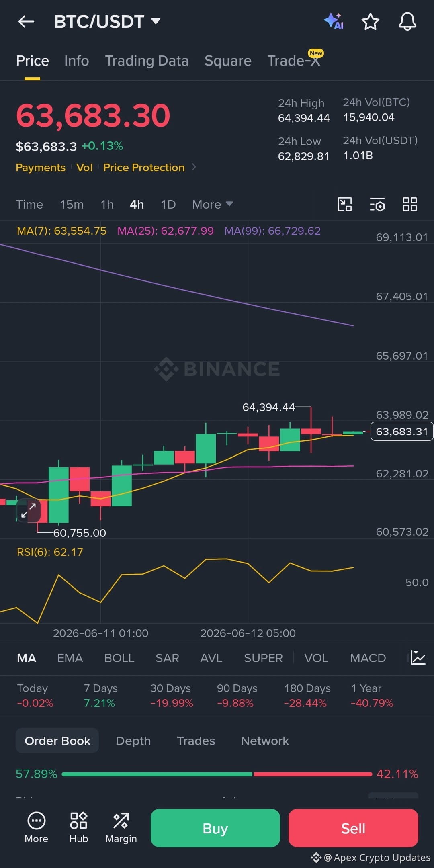The width and height of the screenshot is (434, 868).
Task: Tap the MA(99) 66,729.62 legend value
Action: pyautogui.click(x=272, y=231)
